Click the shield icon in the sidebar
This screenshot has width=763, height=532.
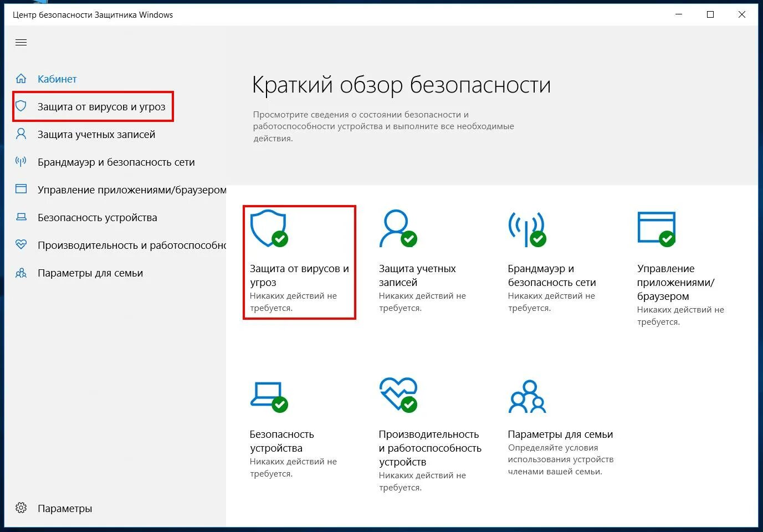click(21, 106)
